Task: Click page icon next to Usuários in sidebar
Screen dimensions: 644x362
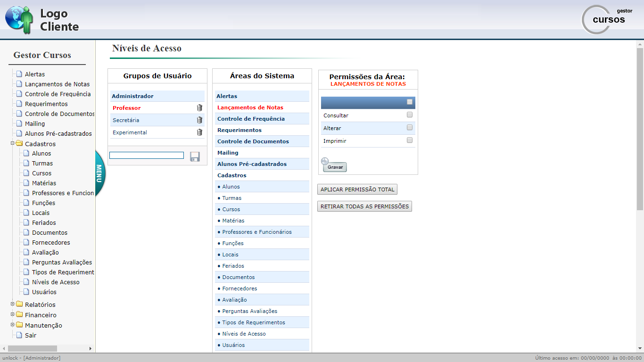Action: tap(26, 292)
